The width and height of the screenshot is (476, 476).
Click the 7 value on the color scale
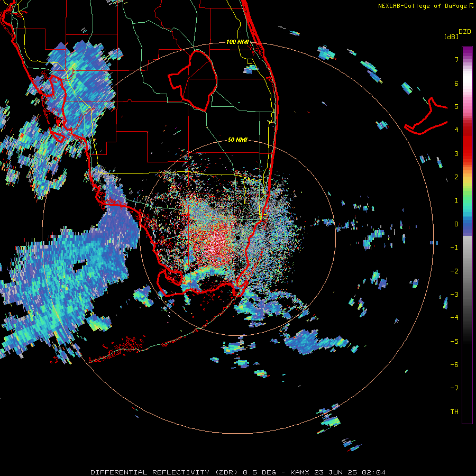coord(456,59)
